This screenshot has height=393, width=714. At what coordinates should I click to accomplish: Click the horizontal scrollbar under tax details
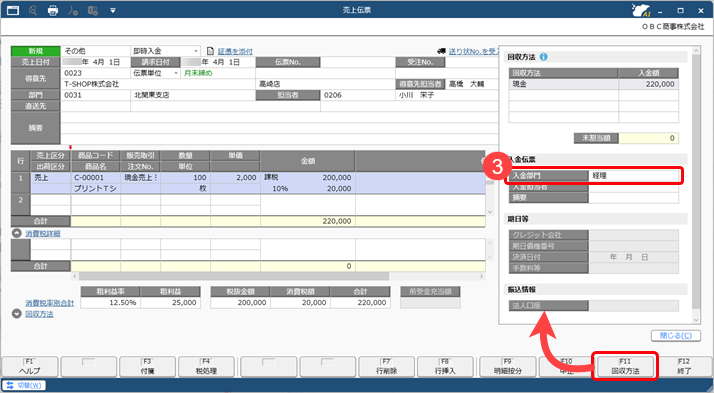(234, 276)
